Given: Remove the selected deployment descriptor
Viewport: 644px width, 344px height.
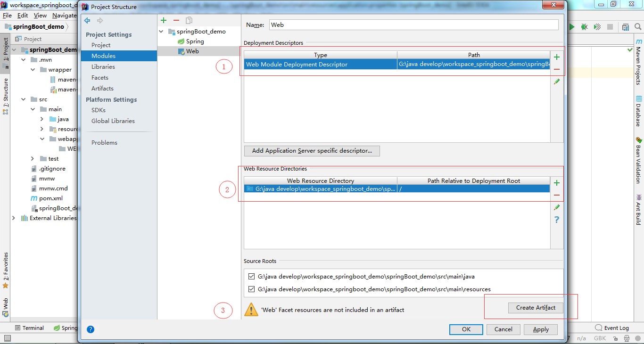Looking at the screenshot, I should pyautogui.click(x=557, y=69).
